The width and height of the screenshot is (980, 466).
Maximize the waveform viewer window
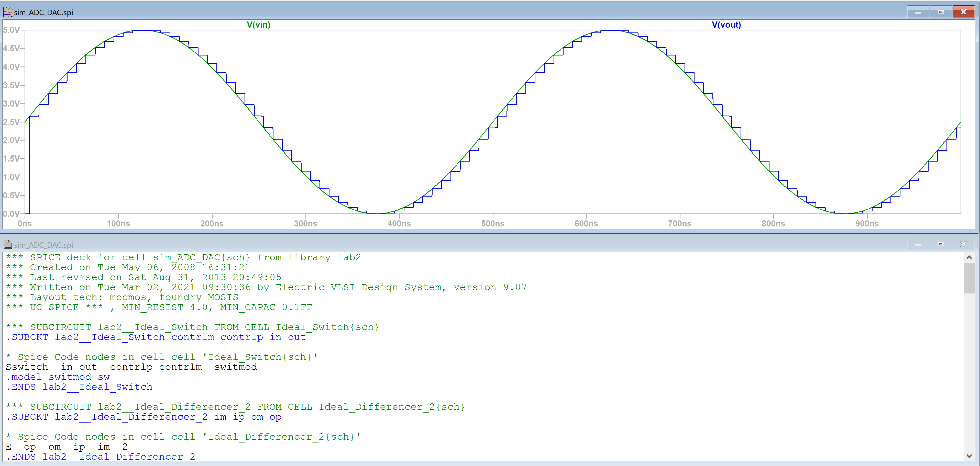tap(941, 12)
